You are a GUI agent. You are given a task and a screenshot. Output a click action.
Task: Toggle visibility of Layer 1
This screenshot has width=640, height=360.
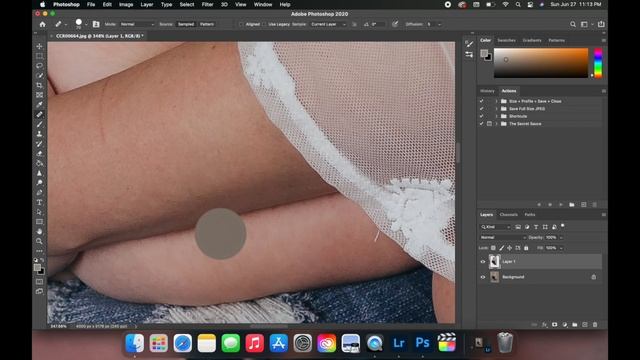(x=483, y=262)
